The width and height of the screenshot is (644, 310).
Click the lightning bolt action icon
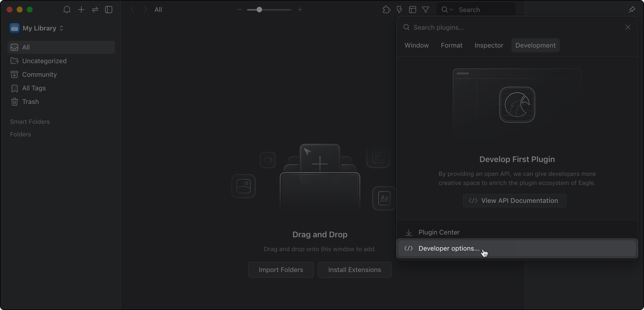coord(399,10)
